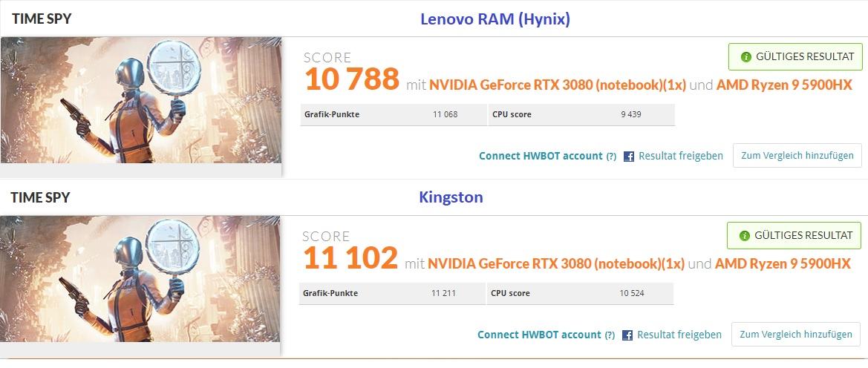Open Connect HWBOT account link for Lenovo RAM

pyautogui.click(x=540, y=156)
